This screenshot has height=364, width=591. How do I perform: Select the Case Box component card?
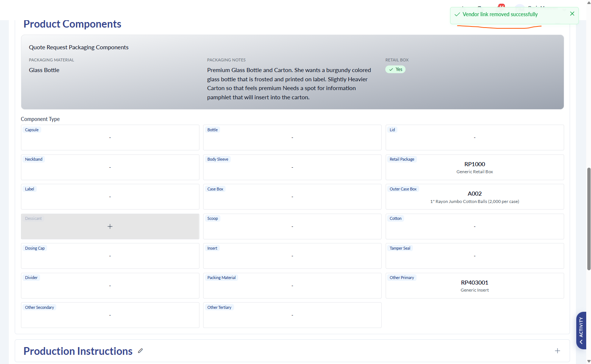pos(292,197)
